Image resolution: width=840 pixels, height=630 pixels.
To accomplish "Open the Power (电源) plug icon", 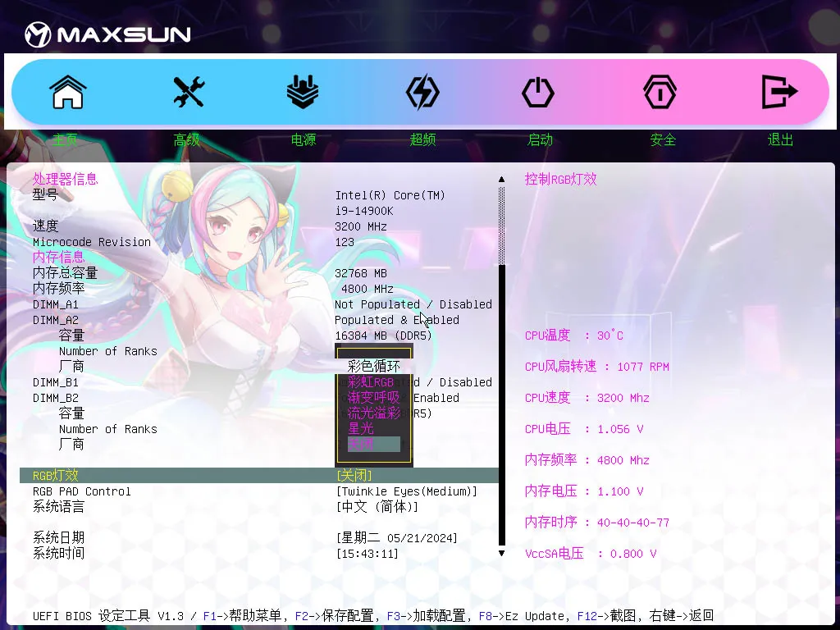I will coord(303,92).
